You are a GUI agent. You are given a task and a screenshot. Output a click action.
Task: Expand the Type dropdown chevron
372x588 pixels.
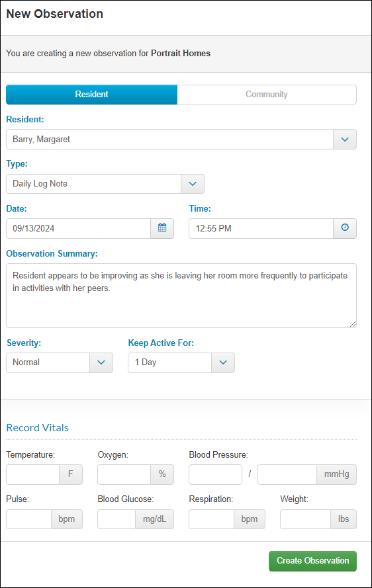pyautogui.click(x=193, y=184)
